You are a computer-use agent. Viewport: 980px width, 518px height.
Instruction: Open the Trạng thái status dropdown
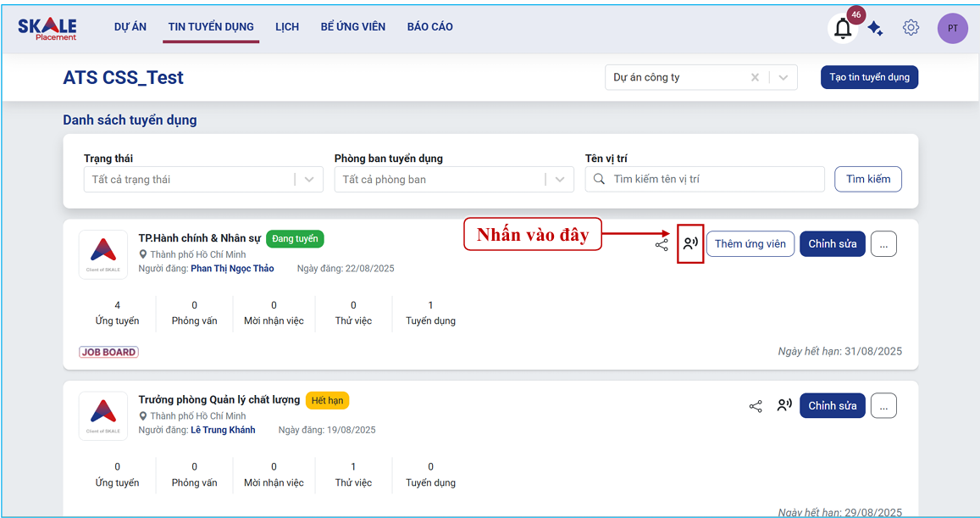point(203,180)
